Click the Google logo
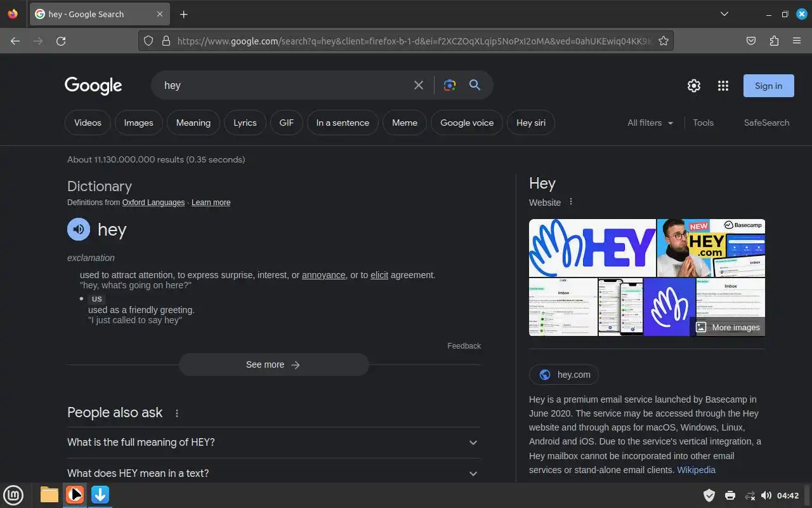The width and height of the screenshot is (812, 508). coord(93,85)
